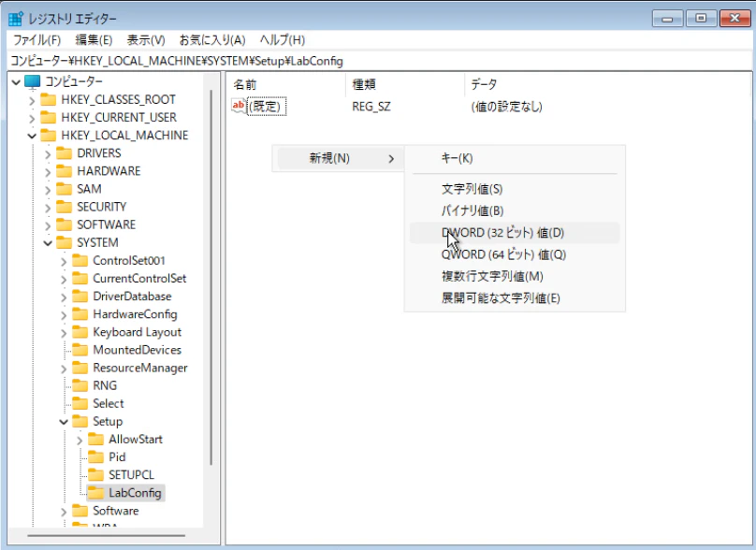
Task: Click the tree pane vertical scrollbar
Action: (x=211, y=277)
